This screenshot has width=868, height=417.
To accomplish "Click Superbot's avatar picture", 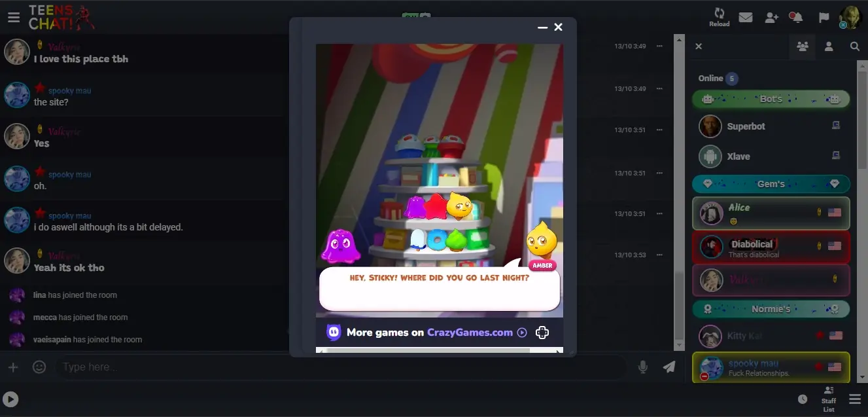I will click(710, 126).
